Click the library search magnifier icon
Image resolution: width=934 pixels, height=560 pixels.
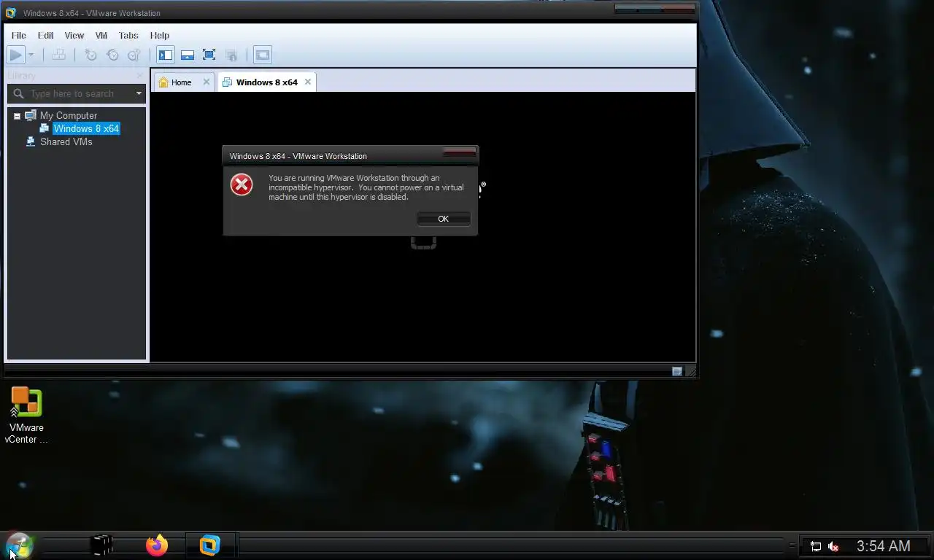(x=19, y=94)
